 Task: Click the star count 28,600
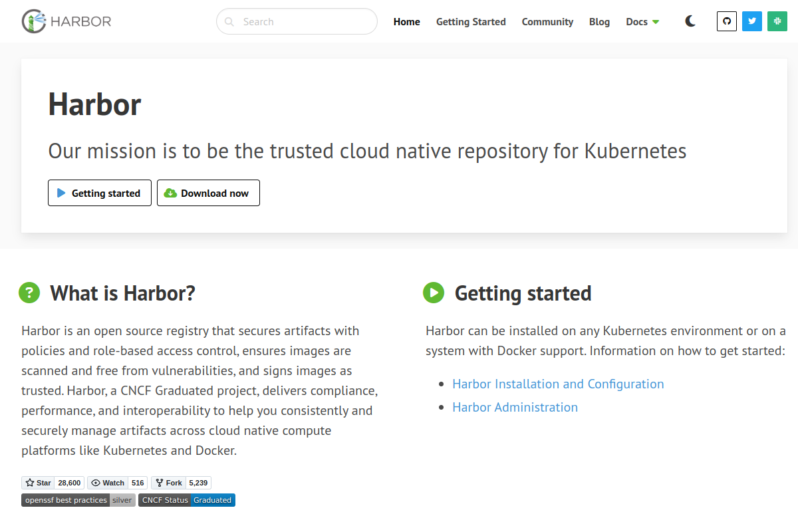[x=69, y=483]
